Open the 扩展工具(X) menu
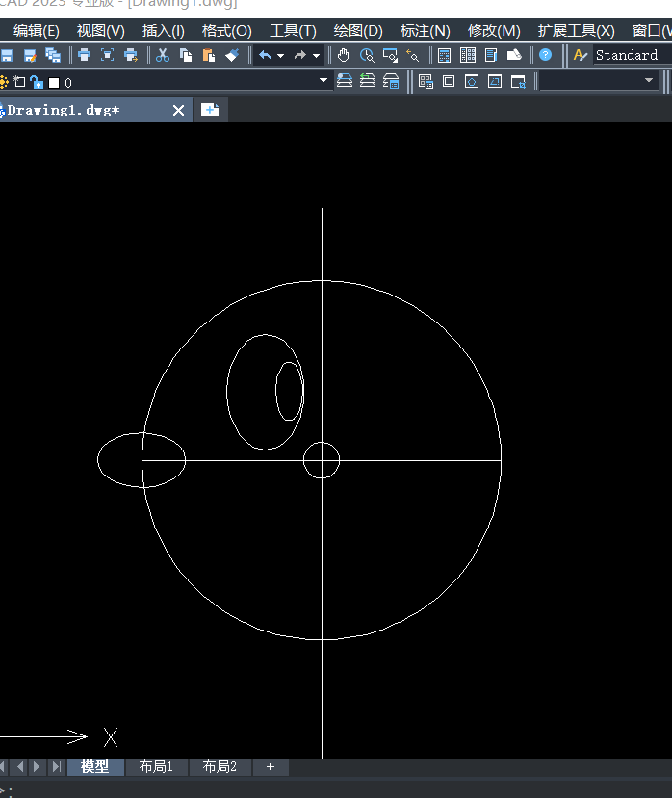 point(577,31)
